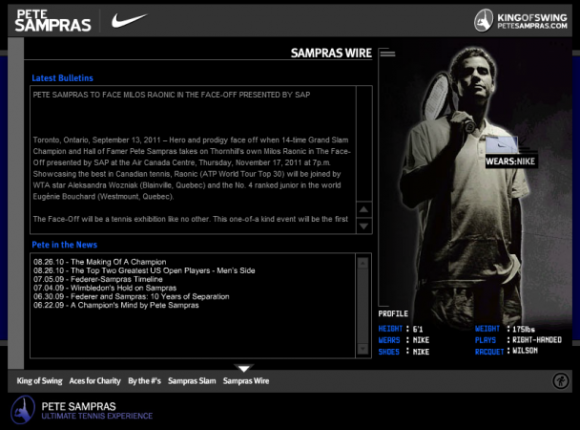Click the tennis player icon beside navigation bar
The width and height of the screenshot is (580, 430).
(560, 380)
